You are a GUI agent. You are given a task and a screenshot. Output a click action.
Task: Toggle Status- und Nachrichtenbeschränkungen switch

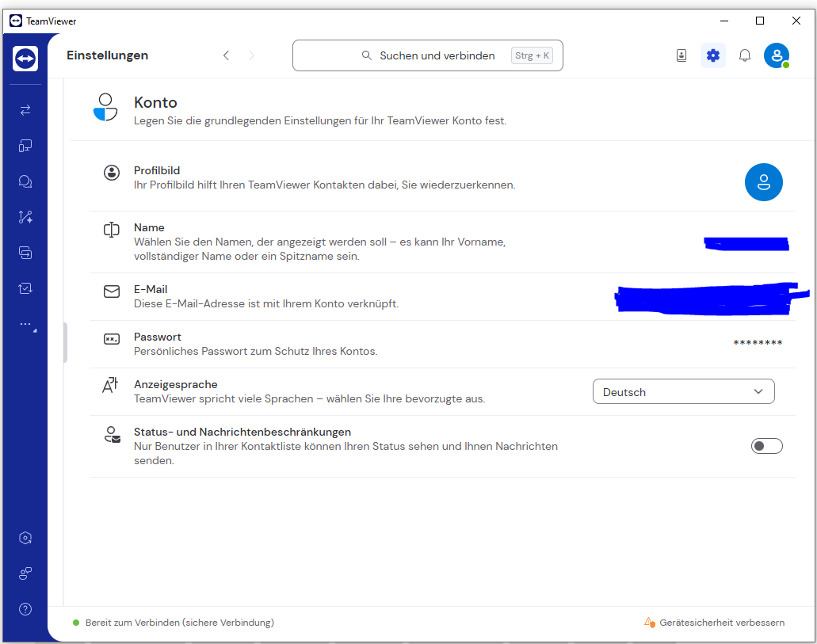tap(766, 446)
